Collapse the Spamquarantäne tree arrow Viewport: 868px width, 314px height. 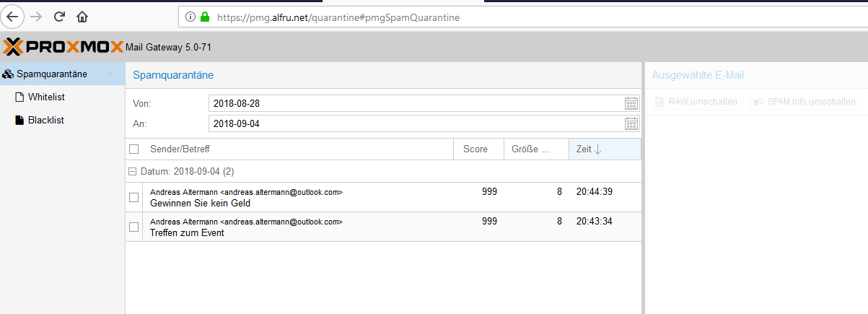(x=110, y=74)
